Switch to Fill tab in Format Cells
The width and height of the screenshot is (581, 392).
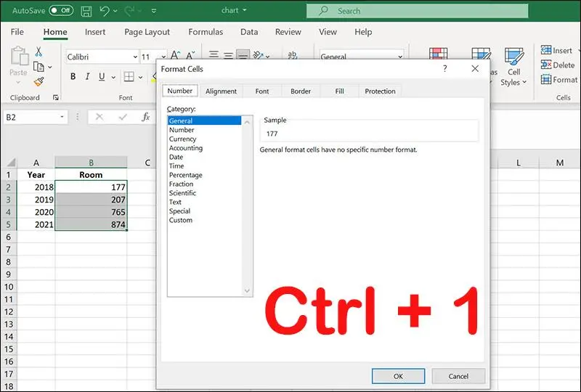tap(339, 91)
